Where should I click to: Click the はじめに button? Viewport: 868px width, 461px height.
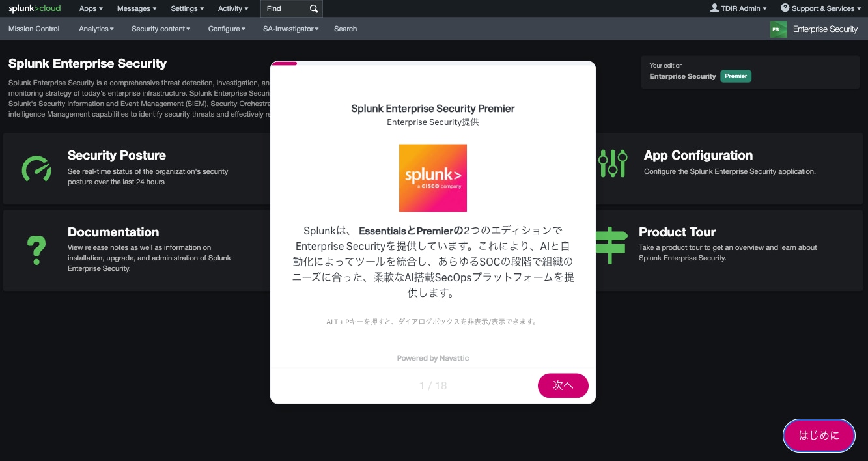point(819,436)
